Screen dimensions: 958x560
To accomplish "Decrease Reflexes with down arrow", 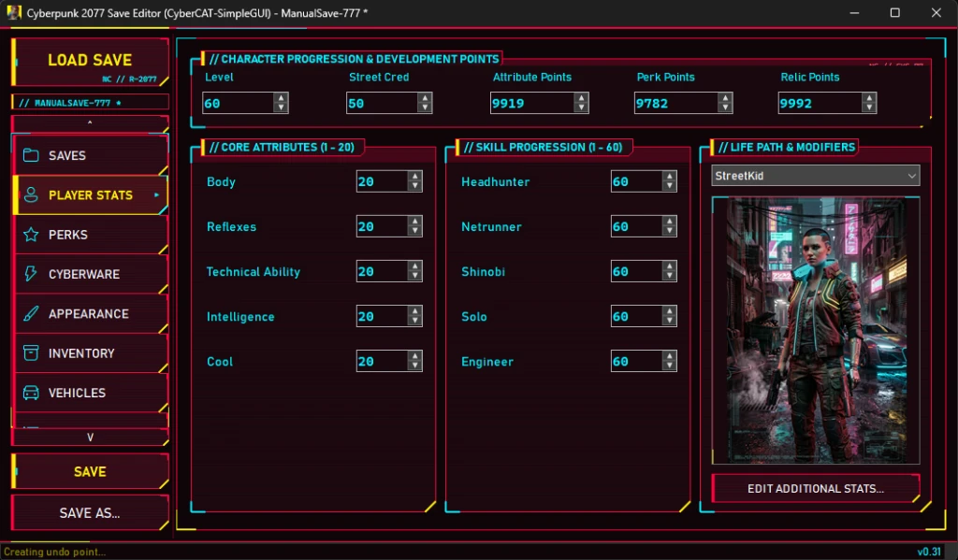I will pos(414,232).
